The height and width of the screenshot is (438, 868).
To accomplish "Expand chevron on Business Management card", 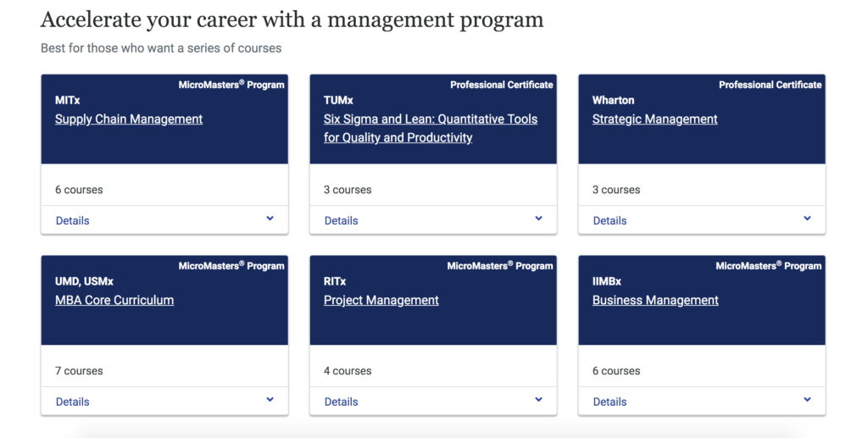I will pyautogui.click(x=807, y=400).
